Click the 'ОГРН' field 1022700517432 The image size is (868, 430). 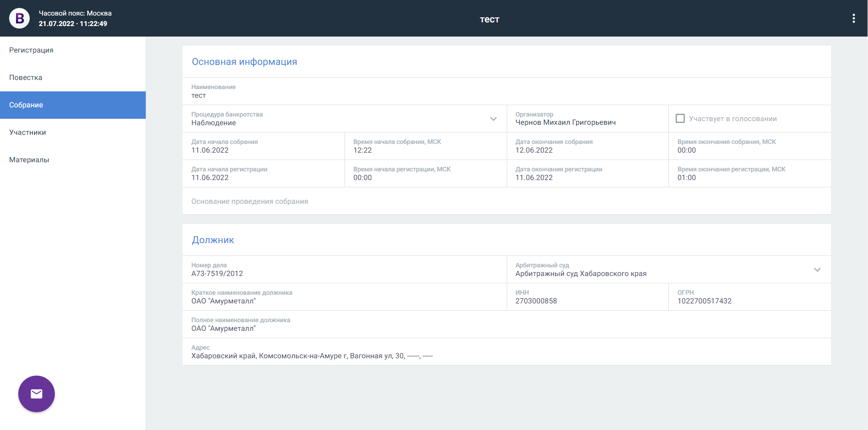pyautogui.click(x=750, y=297)
